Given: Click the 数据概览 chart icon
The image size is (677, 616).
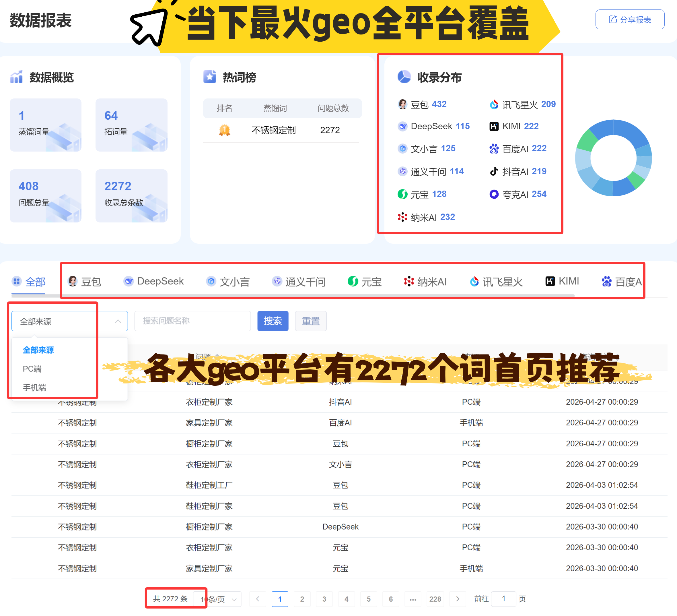Looking at the screenshot, I should click(x=16, y=77).
